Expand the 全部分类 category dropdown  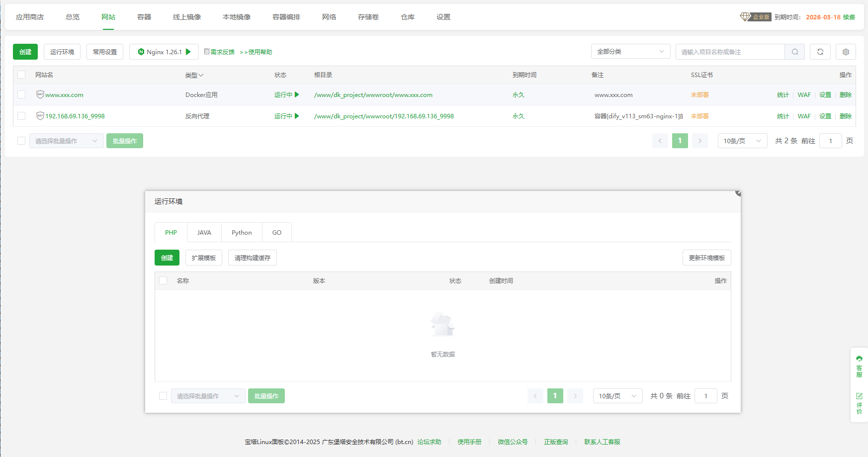(x=630, y=52)
